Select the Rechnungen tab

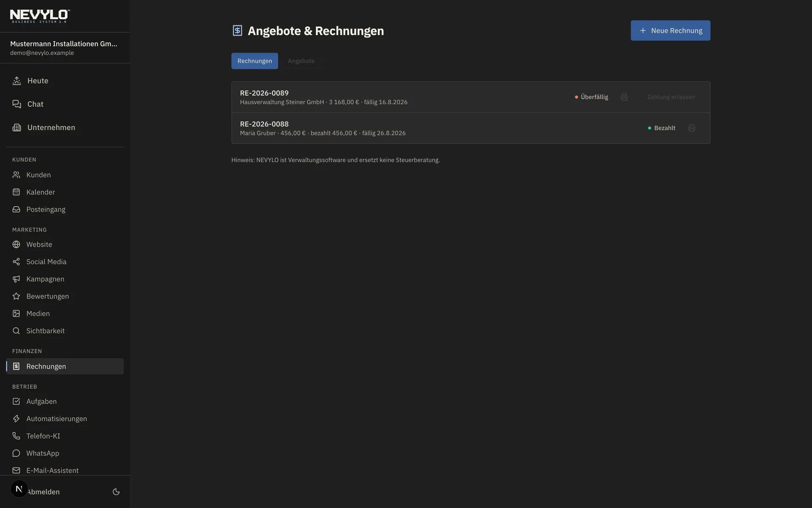pos(255,61)
